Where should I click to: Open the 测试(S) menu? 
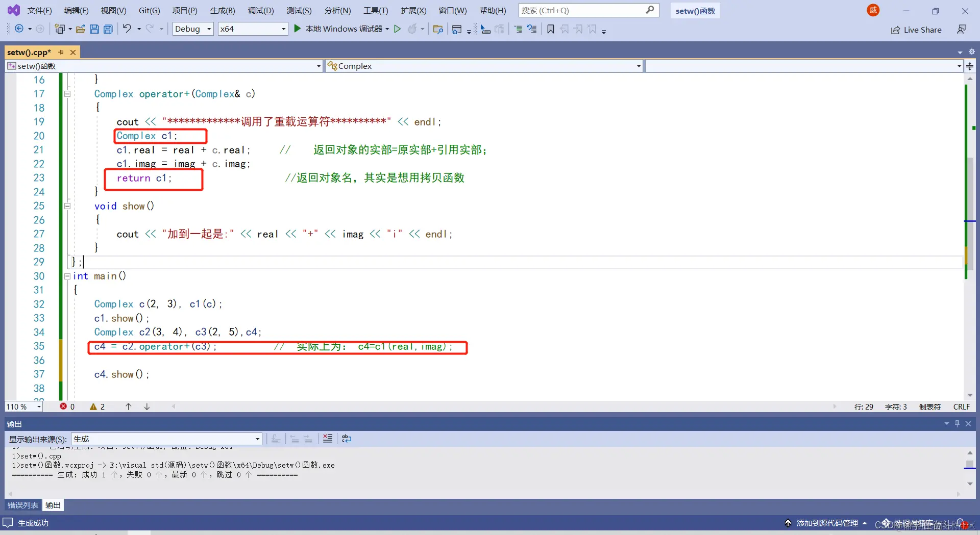point(299,10)
